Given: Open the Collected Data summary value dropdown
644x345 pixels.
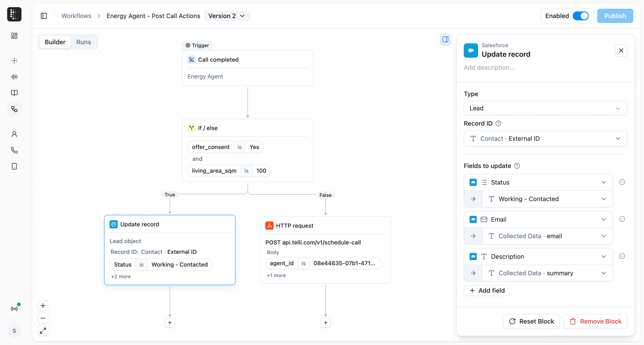Looking at the screenshot, I should [x=547, y=273].
